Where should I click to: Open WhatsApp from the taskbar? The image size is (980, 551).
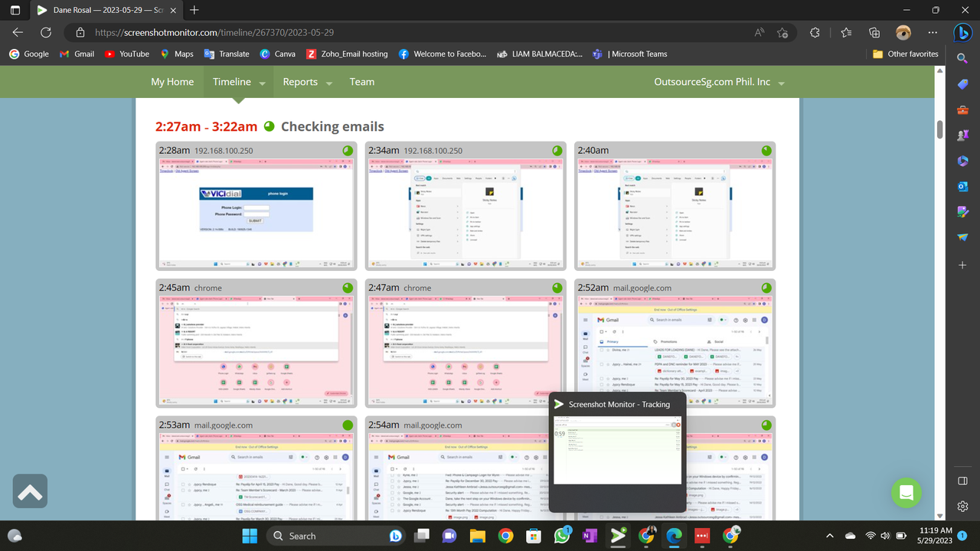[562, 536]
